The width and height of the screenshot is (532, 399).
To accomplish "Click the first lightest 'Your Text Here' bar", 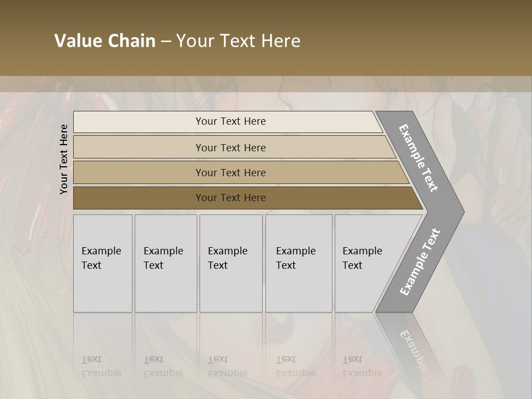I will click(228, 122).
